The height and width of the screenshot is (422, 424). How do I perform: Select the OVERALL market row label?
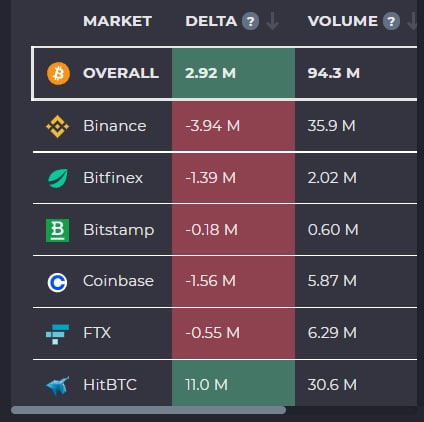click(121, 73)
